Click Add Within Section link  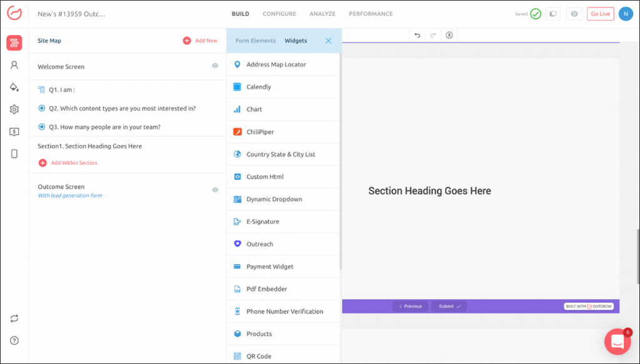coord(74,163)
